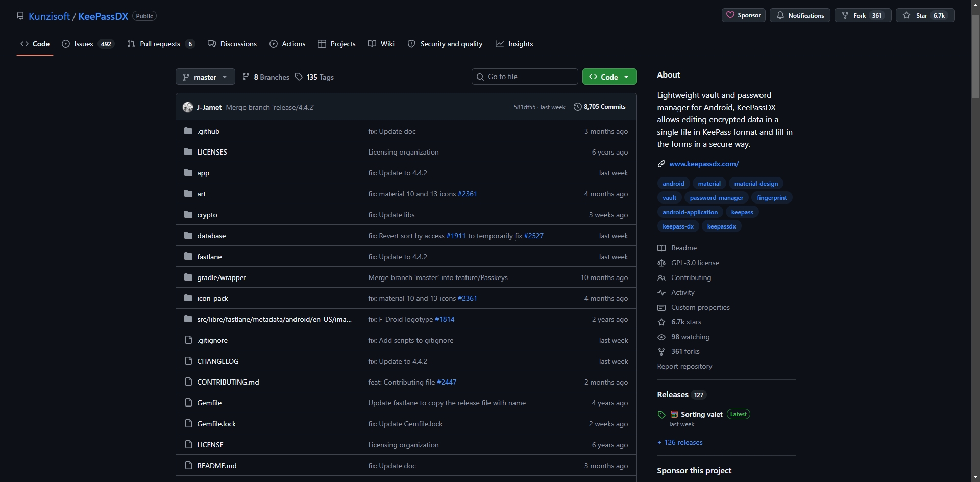Open the Code tab
This screenshot has width=980, height=482.
click(x=35, y=44)
